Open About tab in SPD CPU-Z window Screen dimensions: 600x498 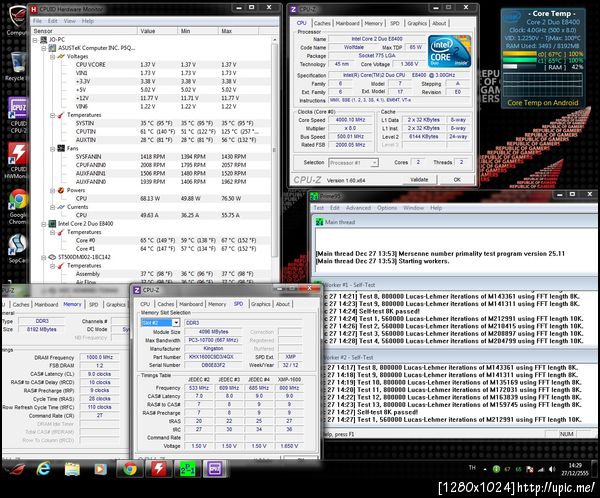pyautogui.click(x=283, y=304)
